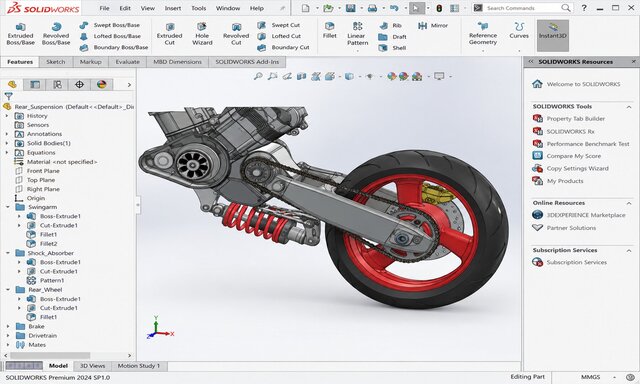640x384 pixels.
Task: Click the Search Commands field
Action: point(522,8)
